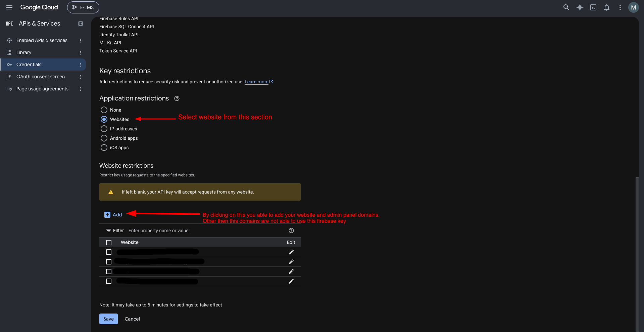This screenshot has height=332, width=644.
Task: Click the filter list icon beside Filter
Action: point(109,231)
